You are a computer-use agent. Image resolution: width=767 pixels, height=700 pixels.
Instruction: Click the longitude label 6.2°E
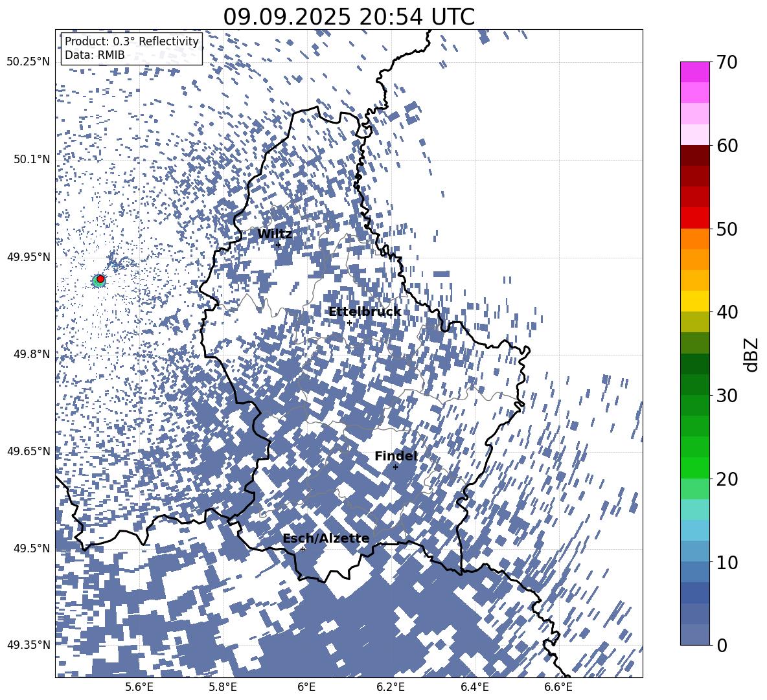391,687
